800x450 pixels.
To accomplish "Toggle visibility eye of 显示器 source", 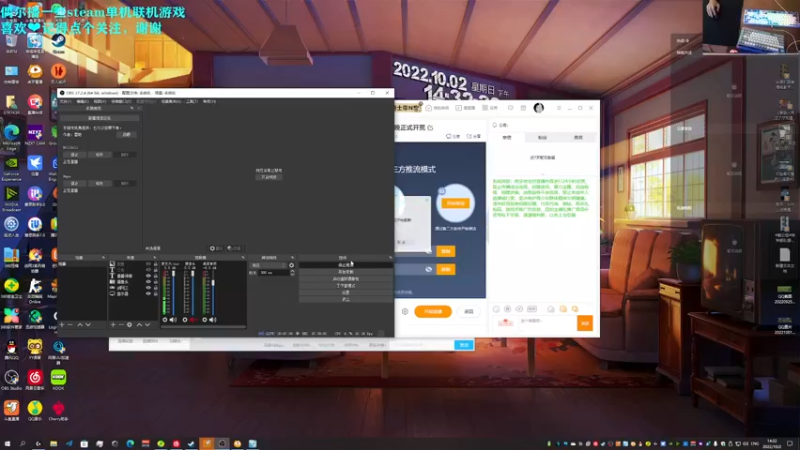I will [x=148, y=294].
